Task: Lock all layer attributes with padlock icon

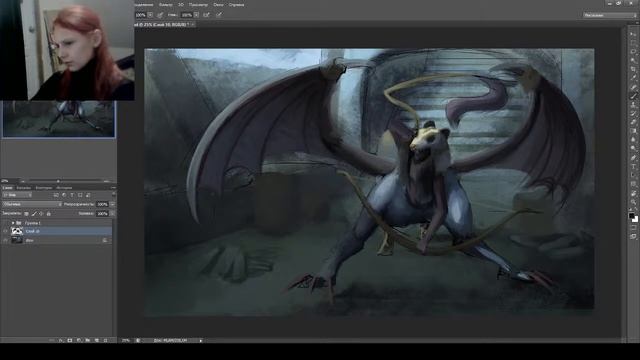Action: [49, 213]
